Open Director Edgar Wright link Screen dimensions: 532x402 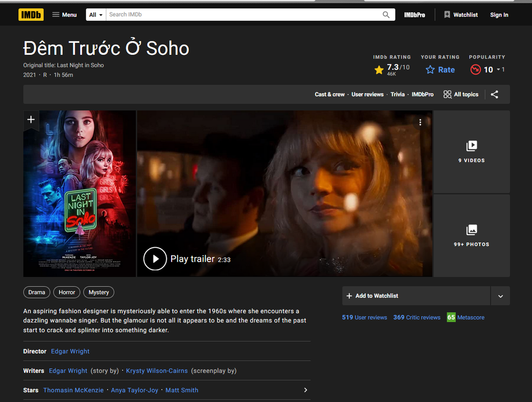70,351
